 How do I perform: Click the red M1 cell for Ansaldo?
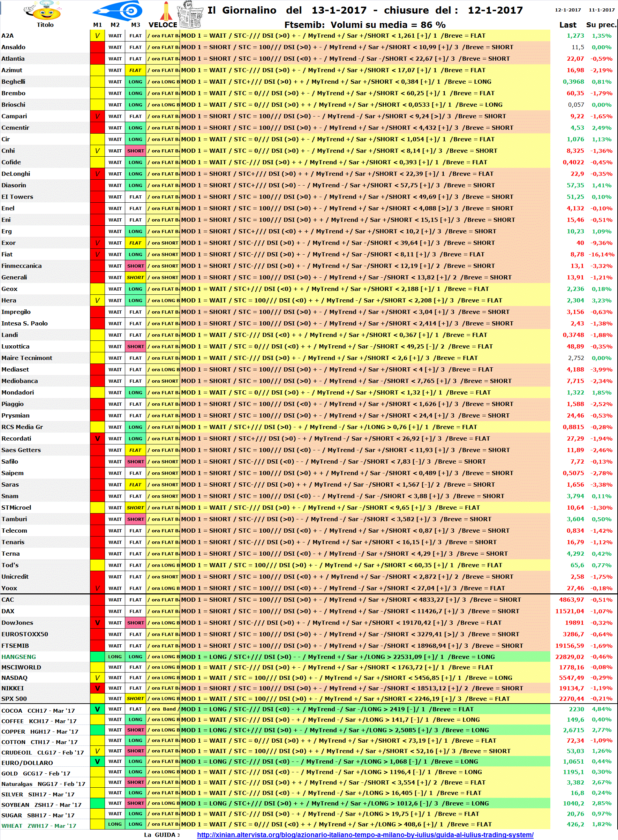point(97,47)
